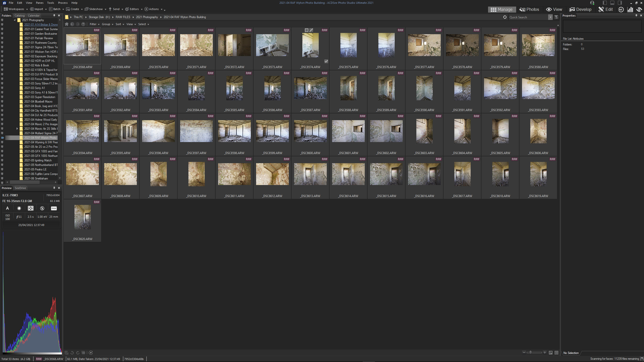
Task: Open the Dashboard bar chart icon
Action: (x=630, y=10)
